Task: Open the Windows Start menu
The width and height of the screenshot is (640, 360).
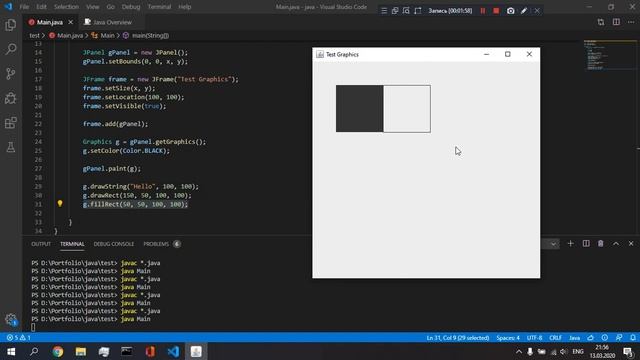Action: [11, 351]
